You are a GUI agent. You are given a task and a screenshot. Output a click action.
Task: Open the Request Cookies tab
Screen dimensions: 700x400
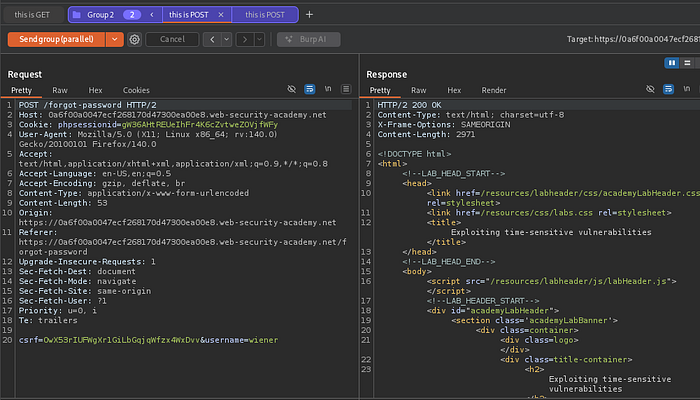(x=136, y=90)
